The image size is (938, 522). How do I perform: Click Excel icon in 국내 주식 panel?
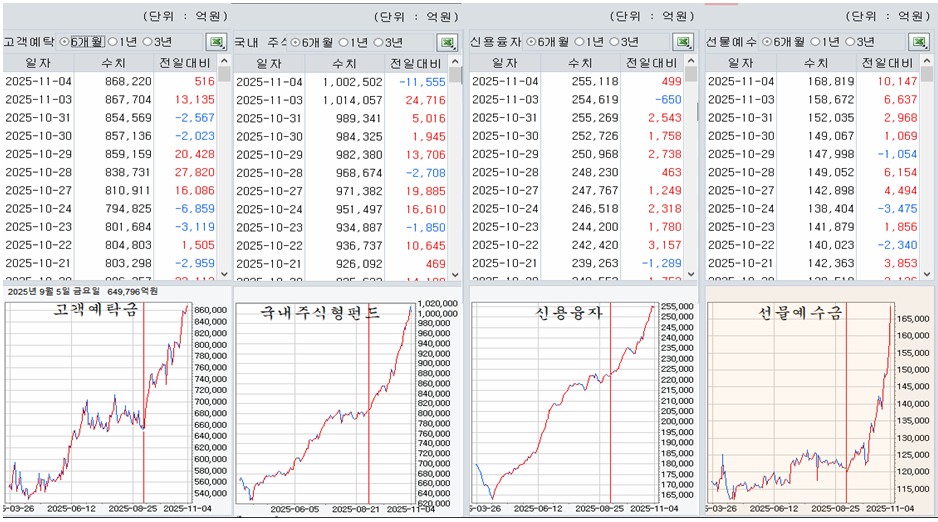(x=449, y=42)
